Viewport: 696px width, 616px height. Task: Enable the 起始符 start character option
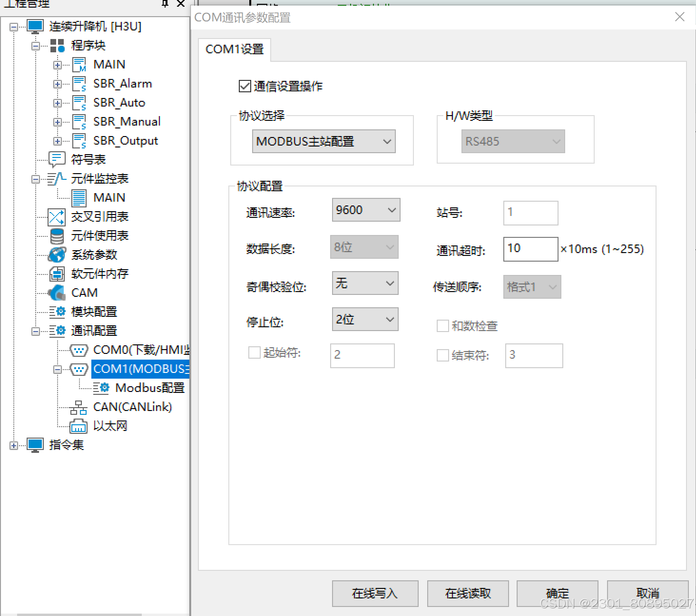tap(255, 352)
